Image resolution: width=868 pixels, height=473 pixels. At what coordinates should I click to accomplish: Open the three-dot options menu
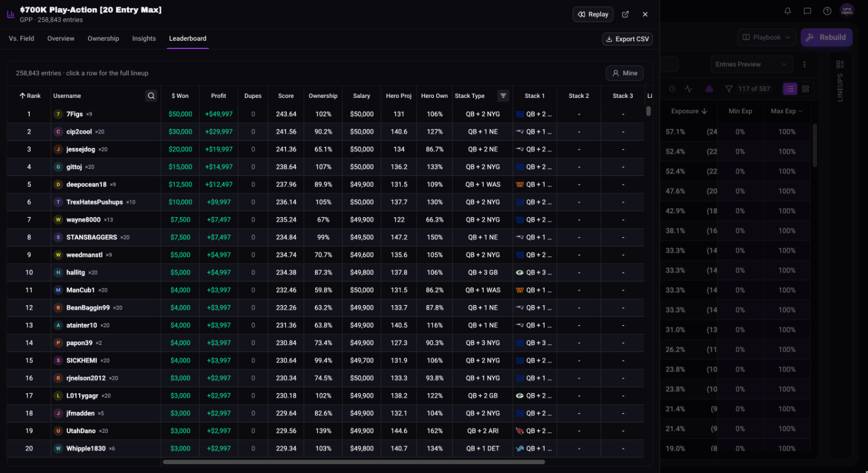click(x=805, y=65)
